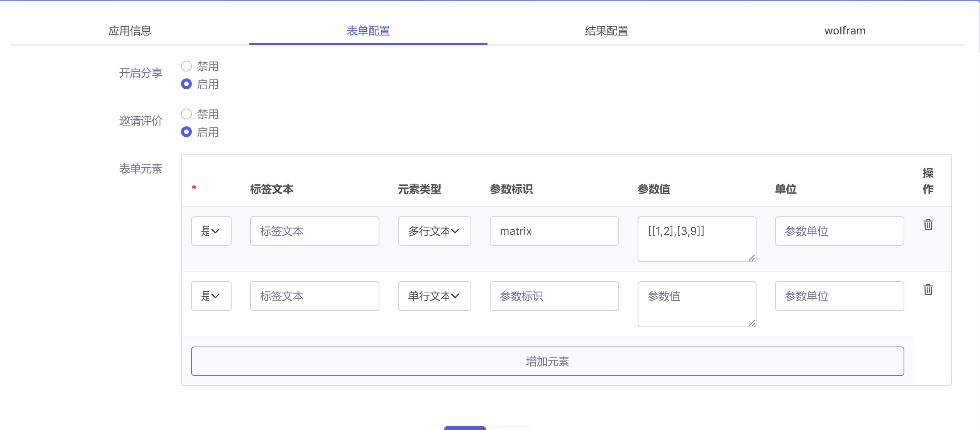Select 禁用 radio for 邀请评价

186,114
